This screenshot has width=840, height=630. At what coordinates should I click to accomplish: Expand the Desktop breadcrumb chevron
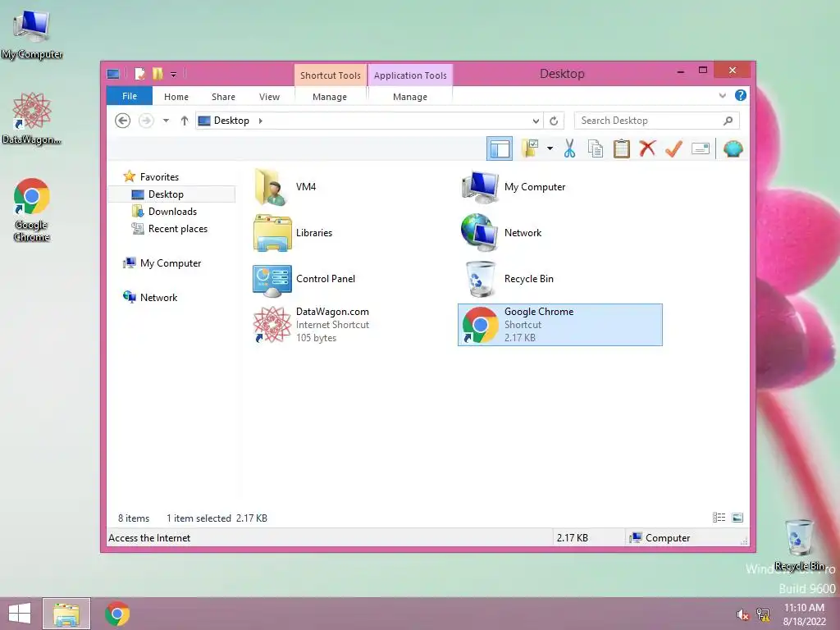click(261, 121)
